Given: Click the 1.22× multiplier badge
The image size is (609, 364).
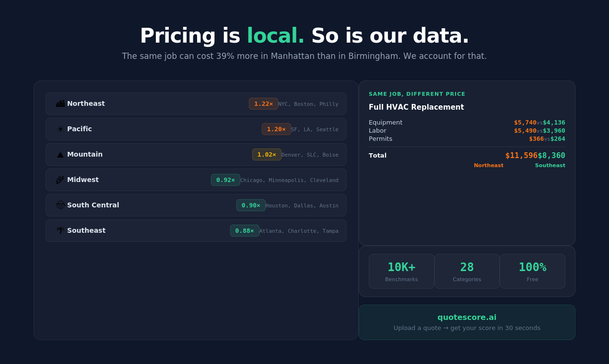Looking at the screenshot, I should pos(263,104).
